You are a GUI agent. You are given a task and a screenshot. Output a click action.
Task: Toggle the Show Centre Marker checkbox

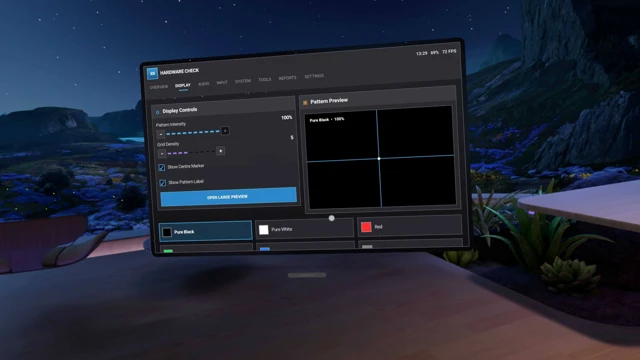(162, 167)
